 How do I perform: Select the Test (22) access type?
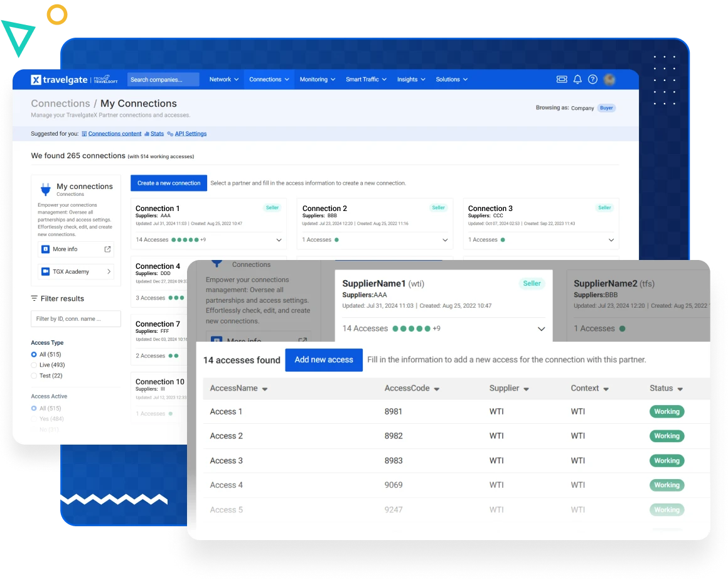pyautogui.click(x=34, y=376)
